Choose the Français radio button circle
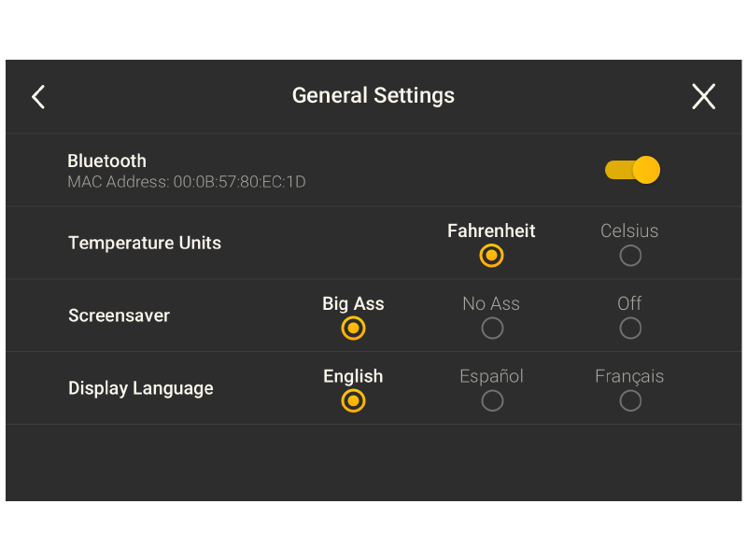The height and width of the screenshot is (560, 747). pos(630,401)
